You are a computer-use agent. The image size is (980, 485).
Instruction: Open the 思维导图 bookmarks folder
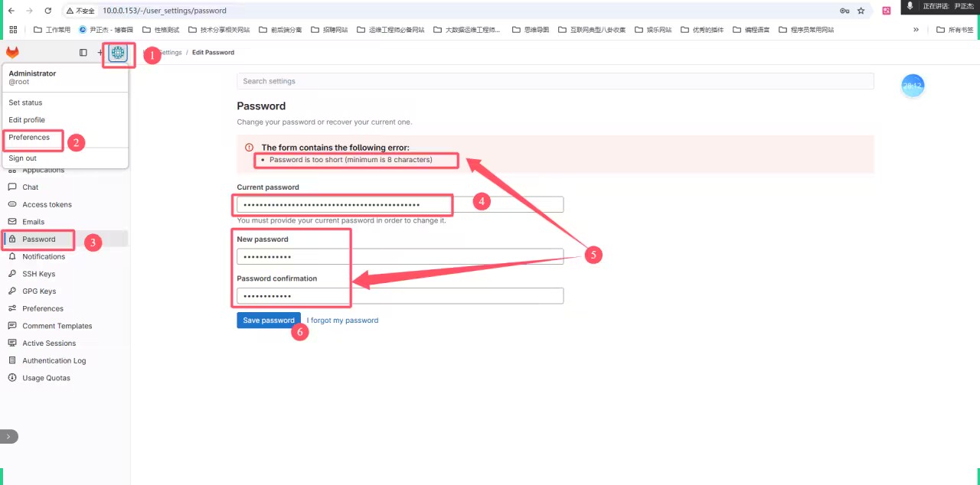coord(530,30)
